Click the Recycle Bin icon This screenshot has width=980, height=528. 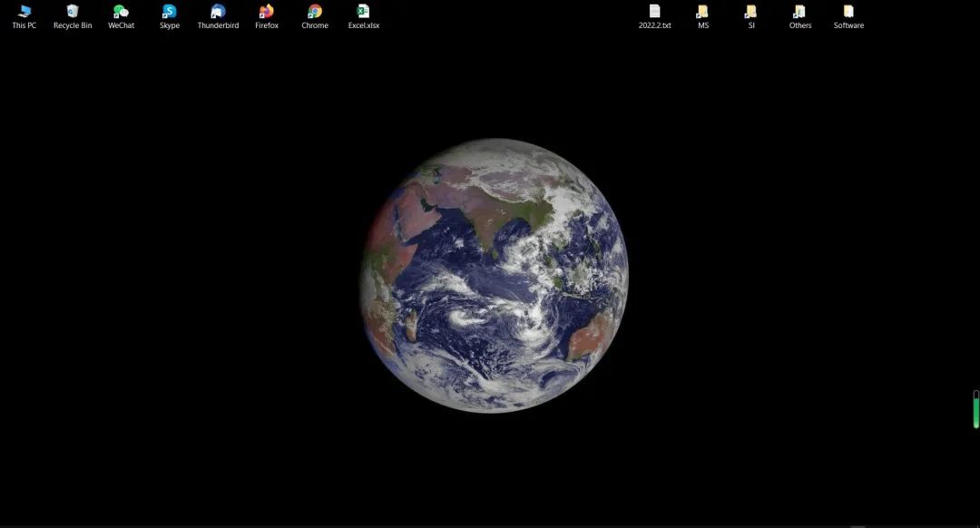(73, 17)
